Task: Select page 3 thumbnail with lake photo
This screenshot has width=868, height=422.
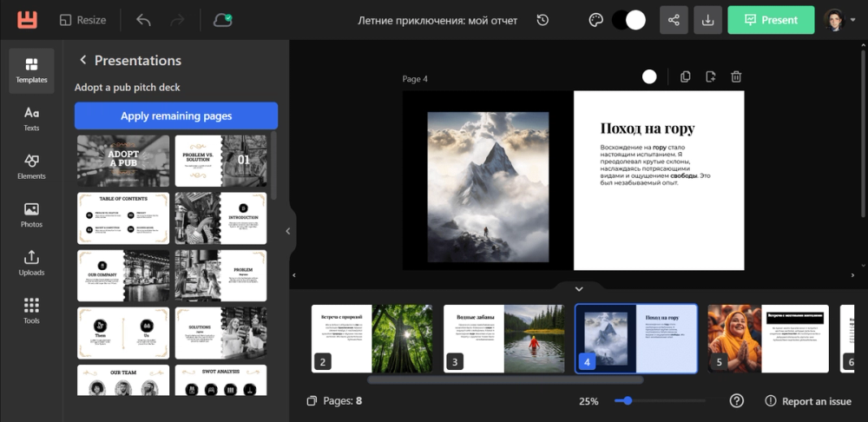Action: [503, 339]
